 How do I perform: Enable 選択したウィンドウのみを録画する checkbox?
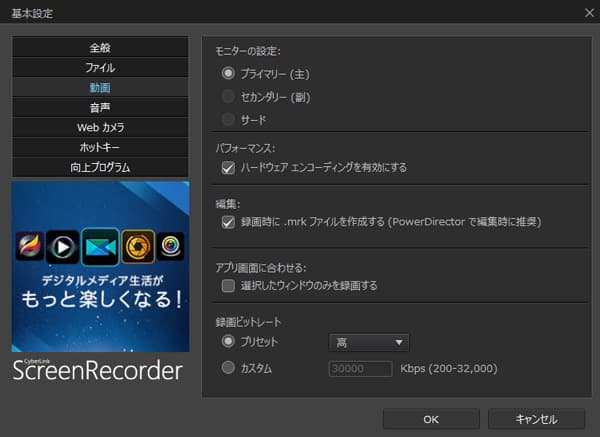coord(228,285)
